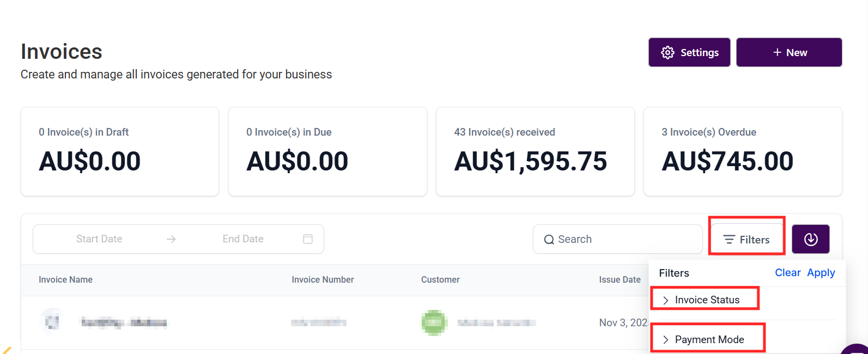Click Apply in the Filters panel
Screen dimensions: 868x354
tap(821, 273)
